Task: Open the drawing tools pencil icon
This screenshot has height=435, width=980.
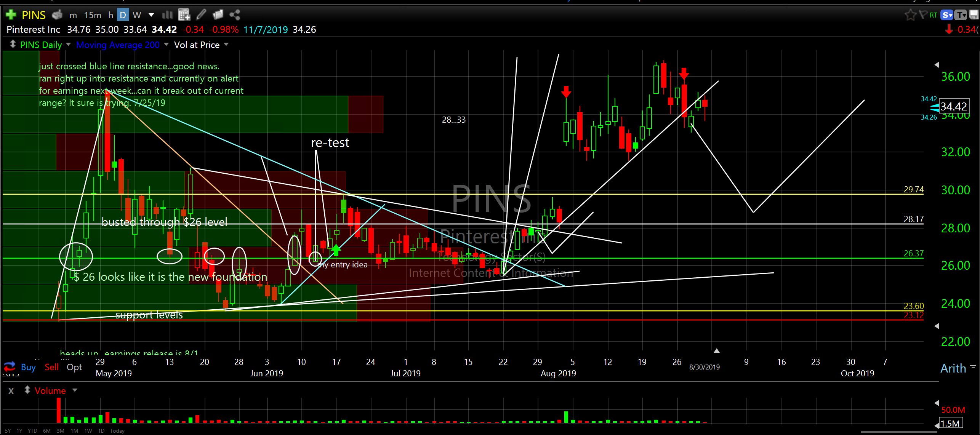Action: [x=201, y=15]
